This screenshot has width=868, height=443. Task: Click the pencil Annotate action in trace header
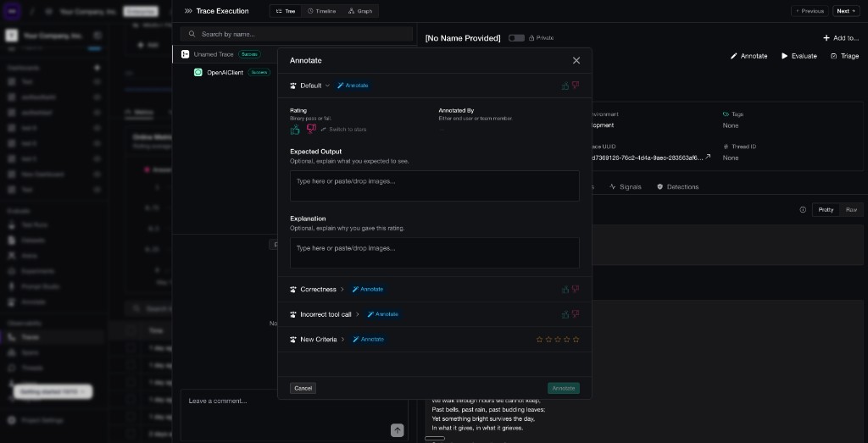point(749,56)
